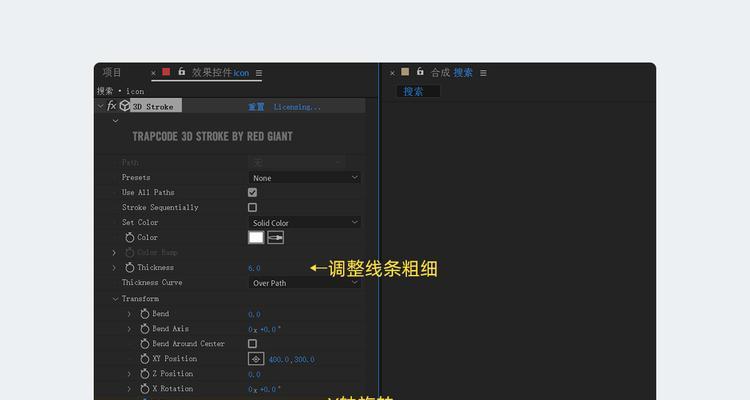Select the 3D Stroke effect name
This screenshot has width=750, height=400.
[x=153, y=107]
